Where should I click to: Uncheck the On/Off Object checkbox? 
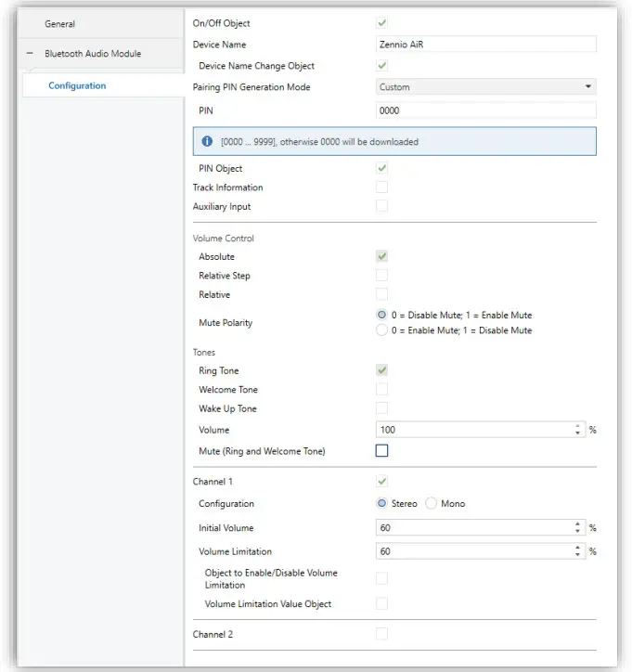(x=381, y=23)
